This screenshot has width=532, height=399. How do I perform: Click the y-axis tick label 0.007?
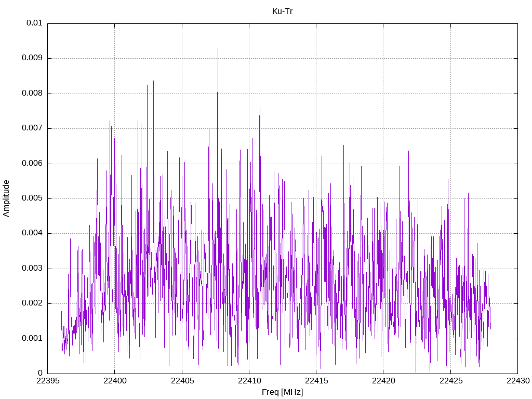[x=32, y=128]
